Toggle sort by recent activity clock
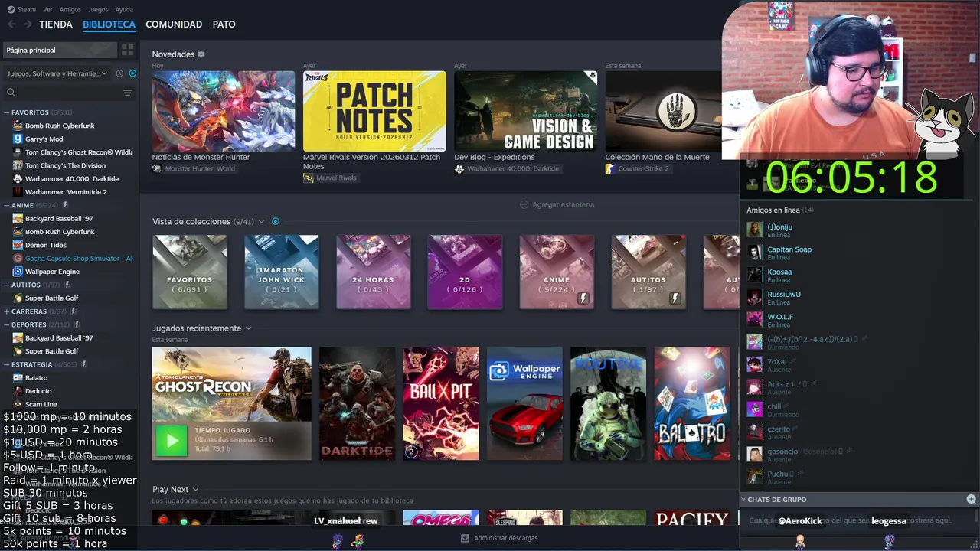980x551 pixels. [119, 73]
